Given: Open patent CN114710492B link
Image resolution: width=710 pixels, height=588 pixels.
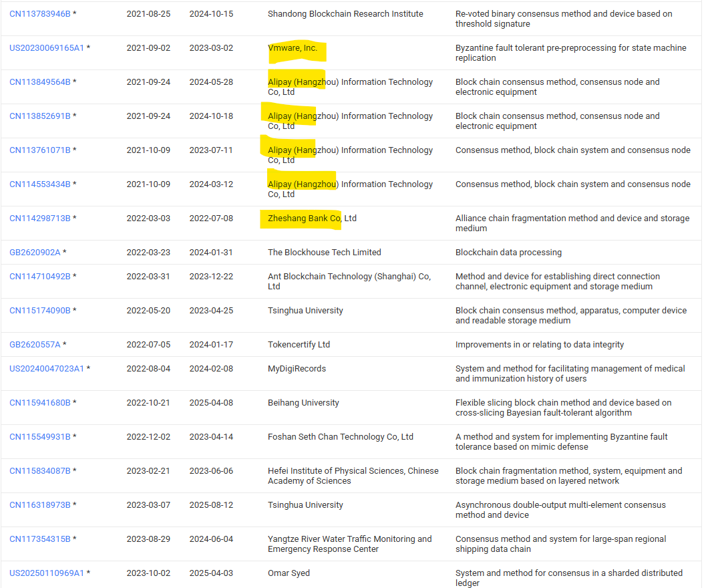Looking at the screenshot, I should tap(40, 277).
